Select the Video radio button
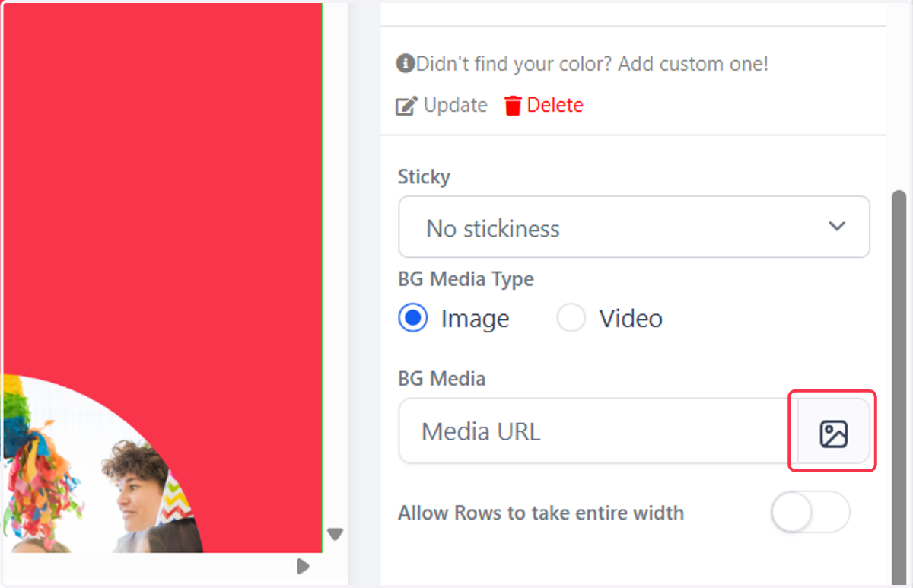 point(571,318)
